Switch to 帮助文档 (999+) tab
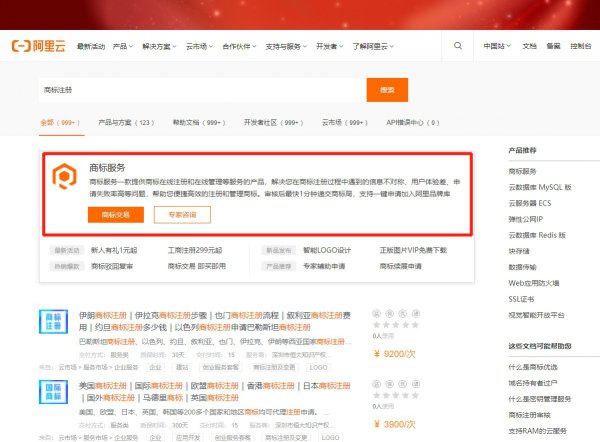Viewport: 600px width, 442px height. pos(199,122)
